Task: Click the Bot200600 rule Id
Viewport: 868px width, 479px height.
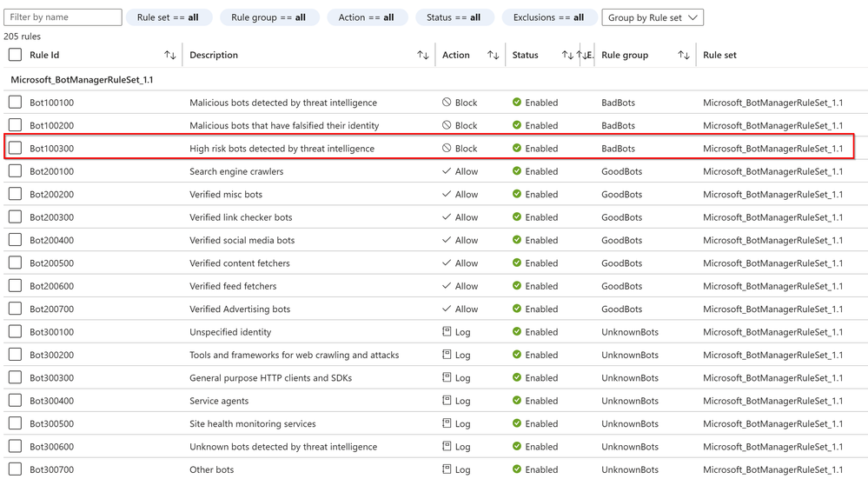Action: (x=51, y=286)
